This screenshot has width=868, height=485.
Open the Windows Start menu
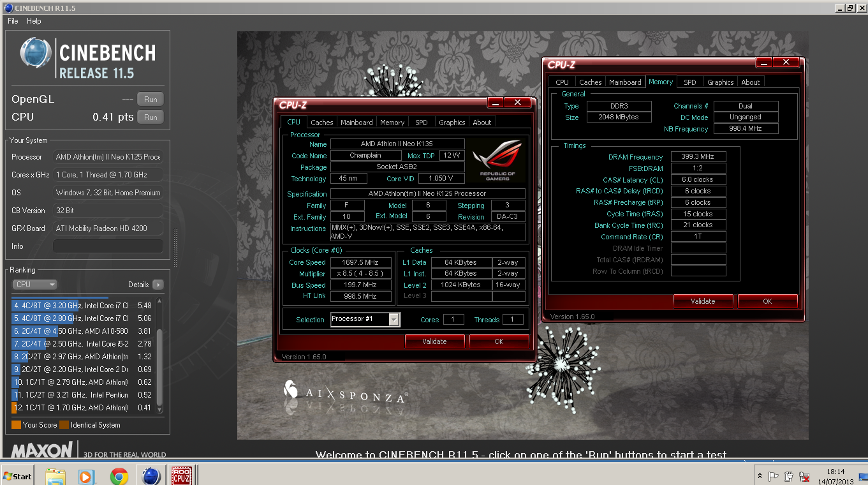click(17, 476)
